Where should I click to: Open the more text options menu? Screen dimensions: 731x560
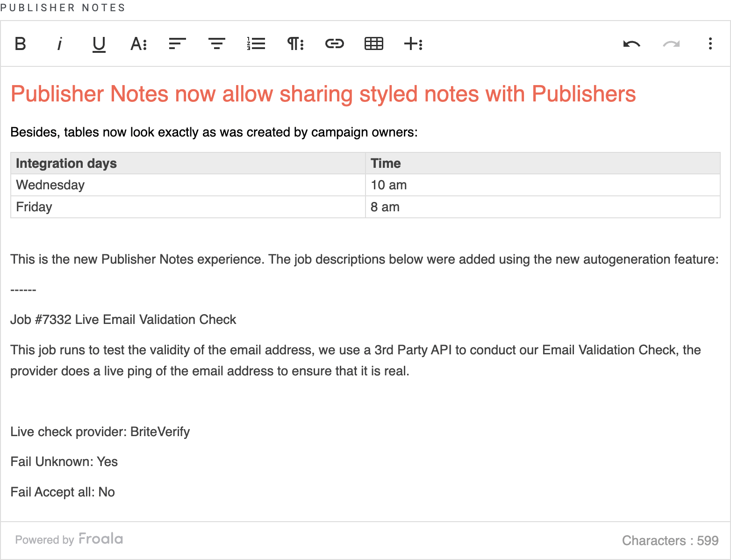(138, 44)
